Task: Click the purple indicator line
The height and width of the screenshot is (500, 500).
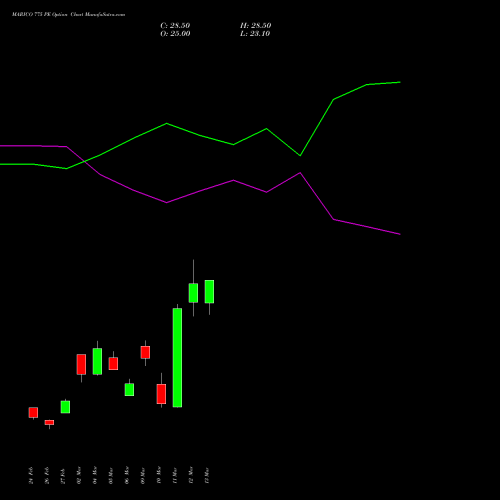Action: 167,202
